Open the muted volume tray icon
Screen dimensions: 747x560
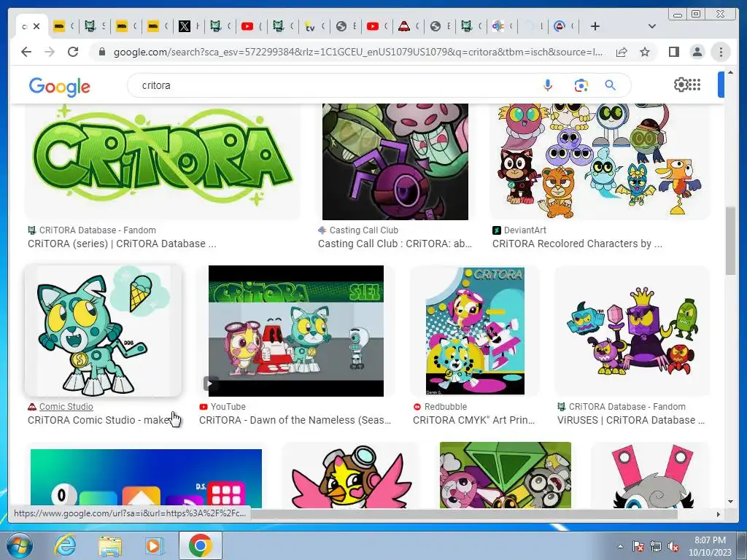pyautogui.click(x=673, y=546)
